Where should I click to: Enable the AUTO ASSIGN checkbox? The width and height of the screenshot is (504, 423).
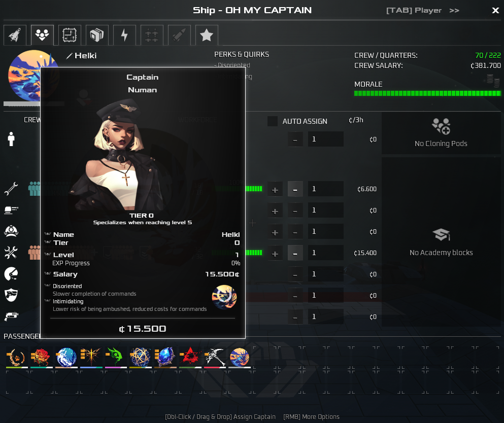[x=272, y=121]
